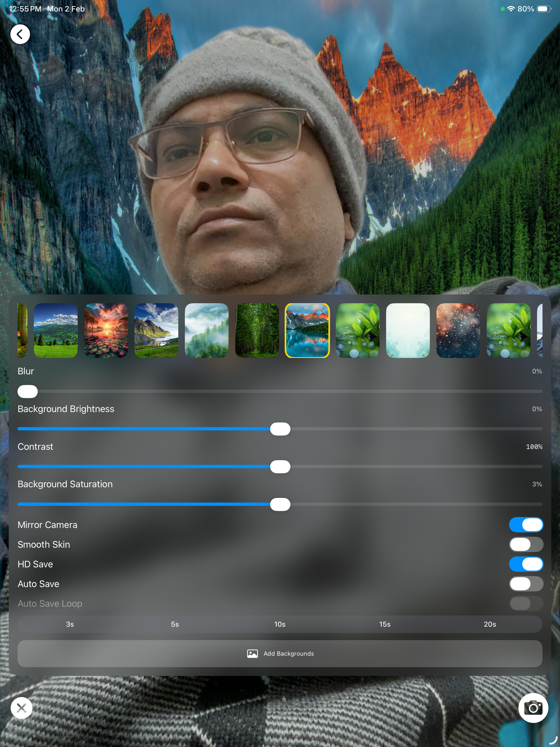Select the red sunset lily pond background
This screenshot has width=560, height=747.
(106, 330)
